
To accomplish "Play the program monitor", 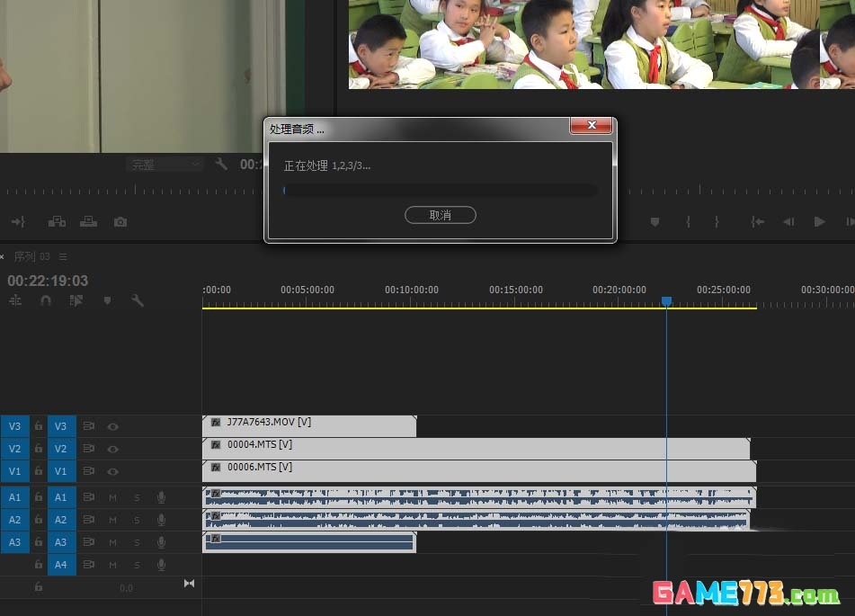I will pos(819,221).
